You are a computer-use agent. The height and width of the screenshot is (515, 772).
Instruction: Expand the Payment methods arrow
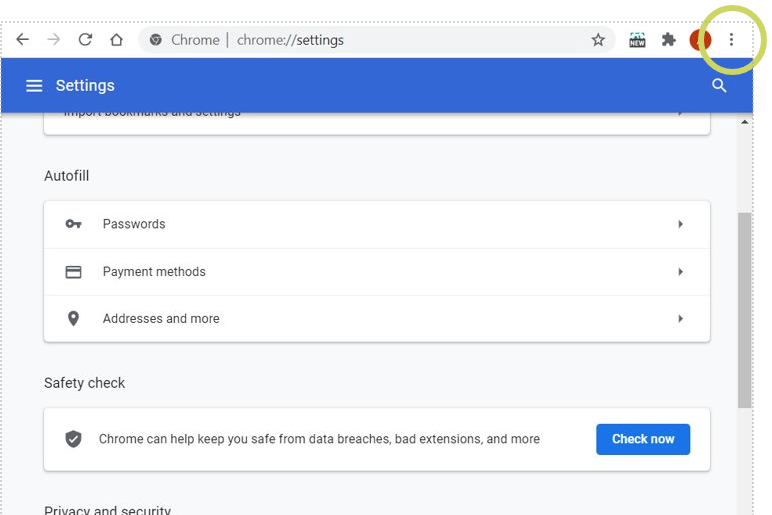pyautogui.click(x=680, y=272)
